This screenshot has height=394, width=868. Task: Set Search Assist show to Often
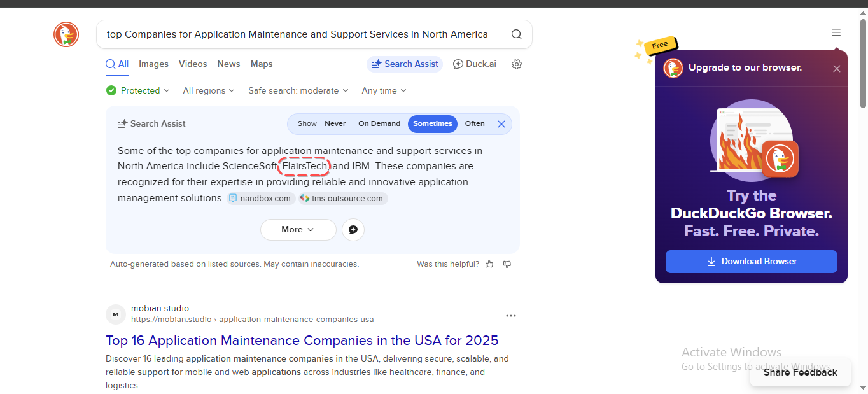click(475, 123)
